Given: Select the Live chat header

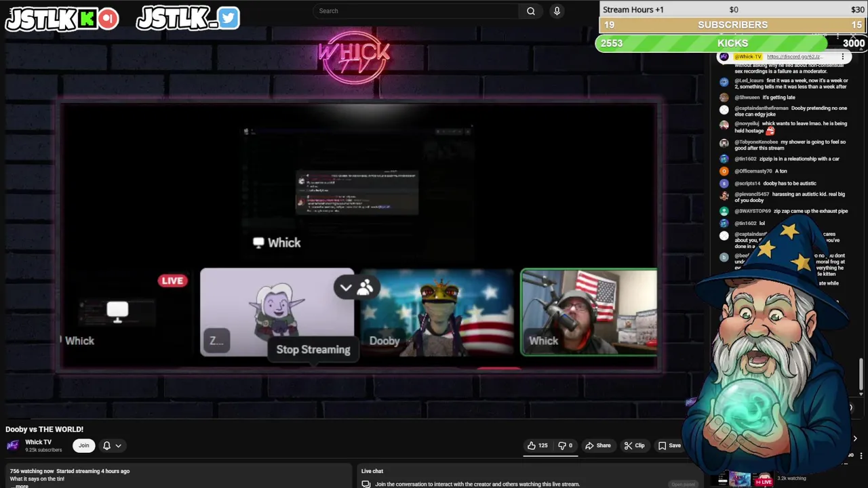Looking at the screenshot, I should click(x=372, y=471).
